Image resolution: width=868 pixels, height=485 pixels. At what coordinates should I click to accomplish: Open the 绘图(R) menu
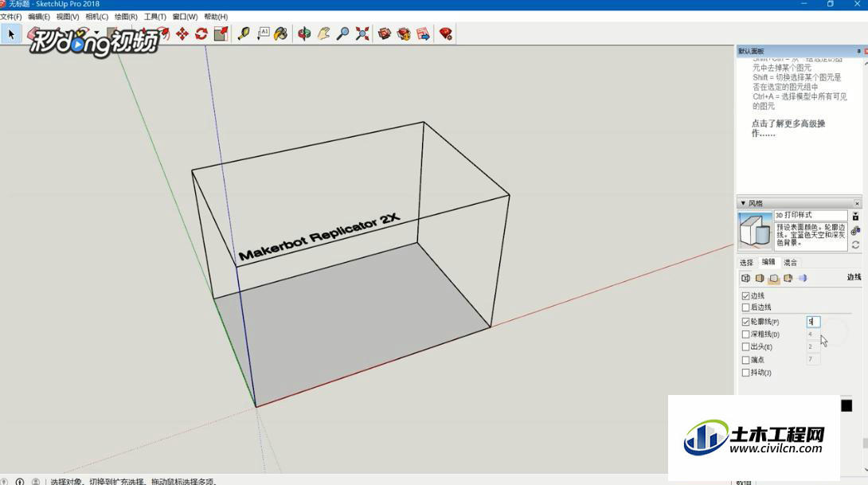click(x=126, y=17)
